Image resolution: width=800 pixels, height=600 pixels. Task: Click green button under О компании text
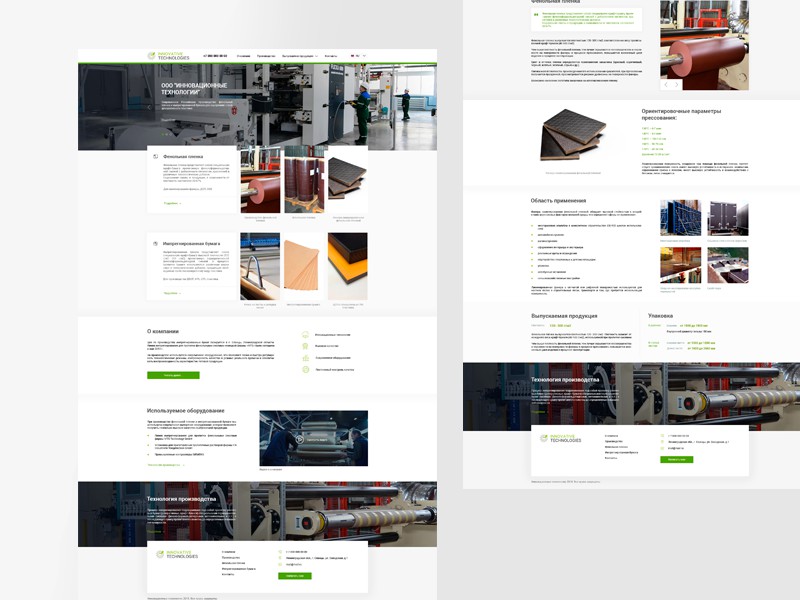173,376
